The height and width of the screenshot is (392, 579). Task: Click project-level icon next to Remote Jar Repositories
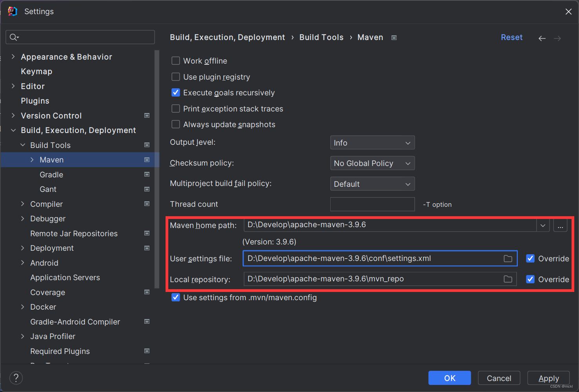pos(147,233)
